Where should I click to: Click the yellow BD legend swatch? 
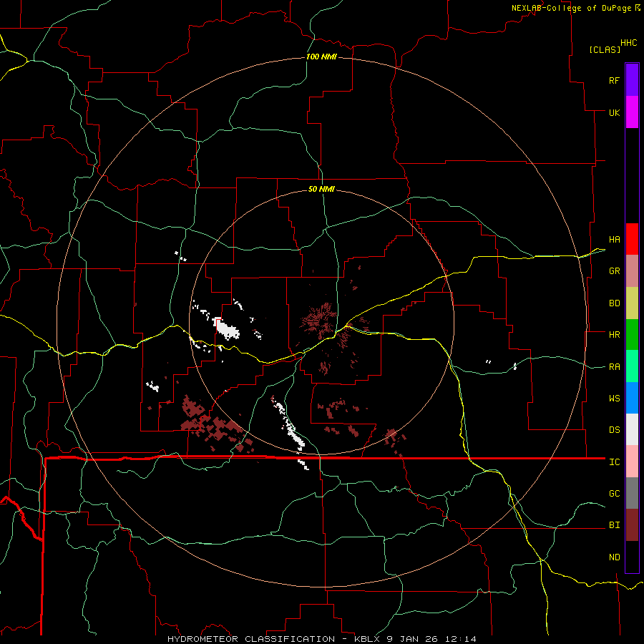pos(632,303)
